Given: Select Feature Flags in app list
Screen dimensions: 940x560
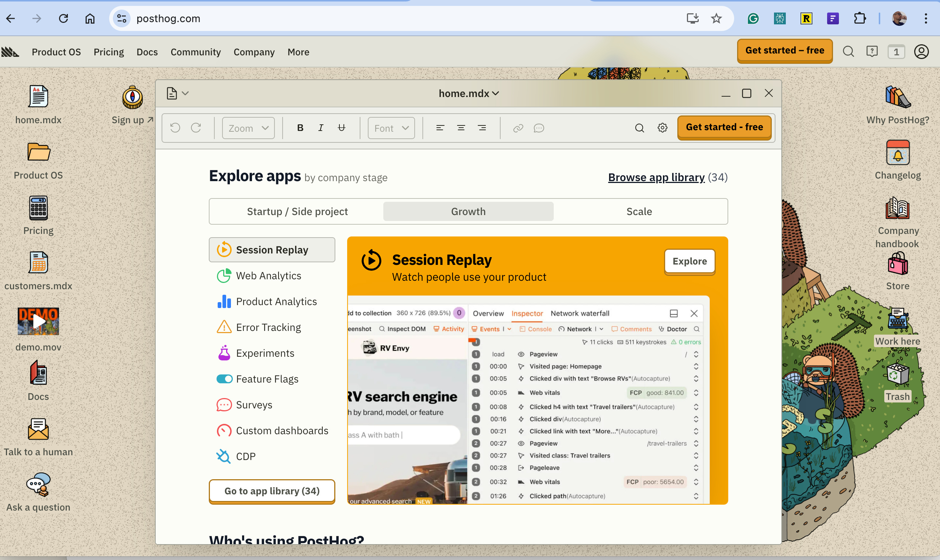Looking at the screenshot, I should coord(267,379).
